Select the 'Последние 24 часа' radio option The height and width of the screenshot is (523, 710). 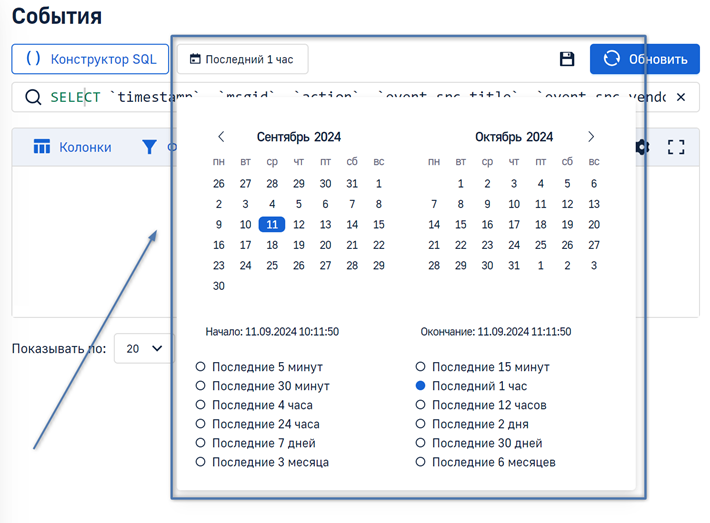[x=201, y=424]
